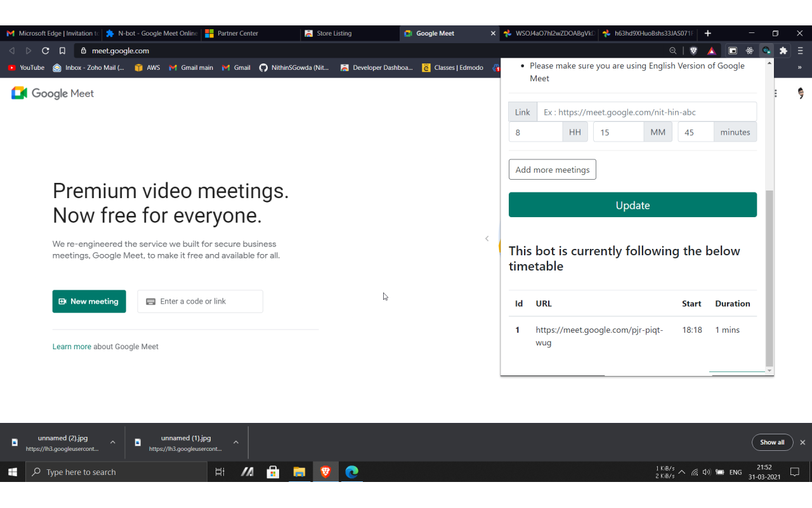The width and height of the screenshot is (812, 508).
Task: Open the YouTube bookmark
Action: (26, 67)
